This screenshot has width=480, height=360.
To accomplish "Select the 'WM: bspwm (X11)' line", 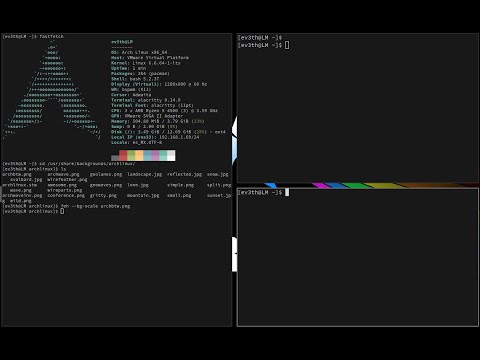I will (x=131, y=89).
